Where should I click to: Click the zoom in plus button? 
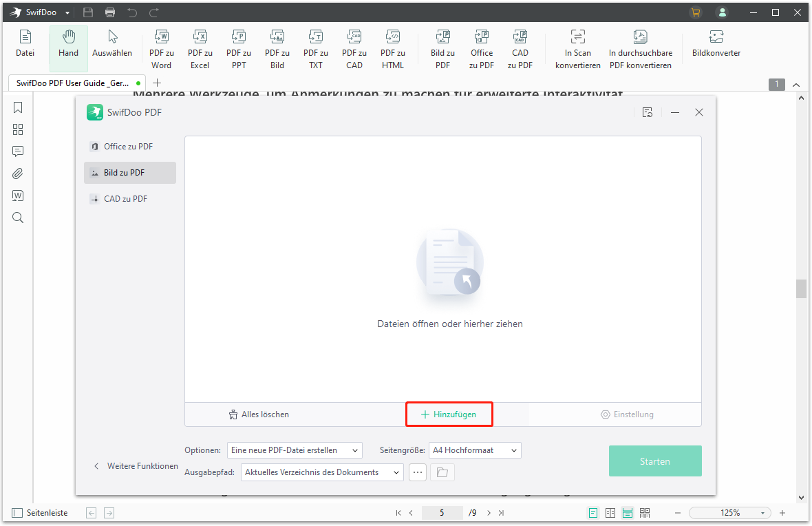[x=782, y=513]
